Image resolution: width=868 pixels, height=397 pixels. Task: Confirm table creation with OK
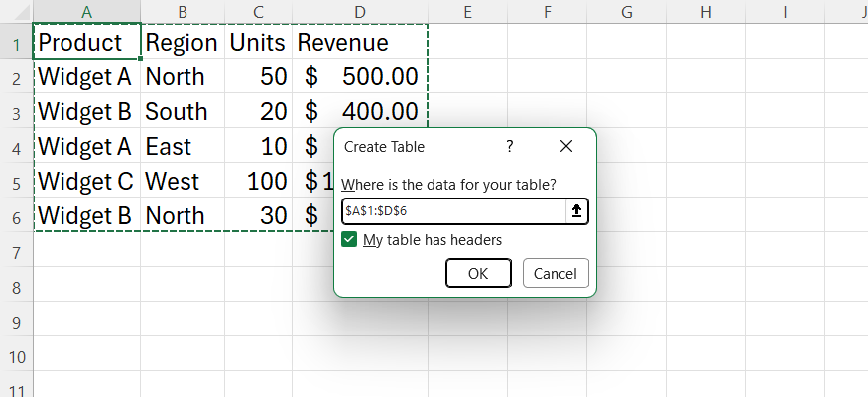tap(478, 273)
